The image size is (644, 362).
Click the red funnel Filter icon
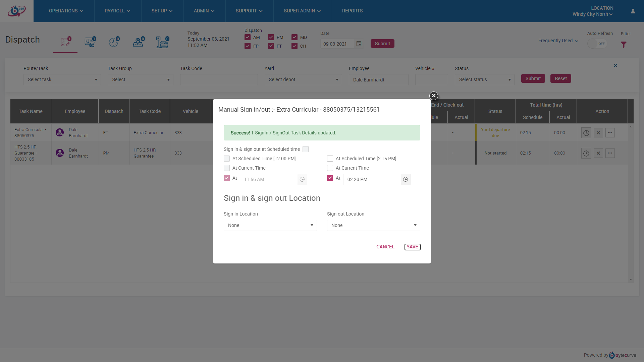pos(624,45)
